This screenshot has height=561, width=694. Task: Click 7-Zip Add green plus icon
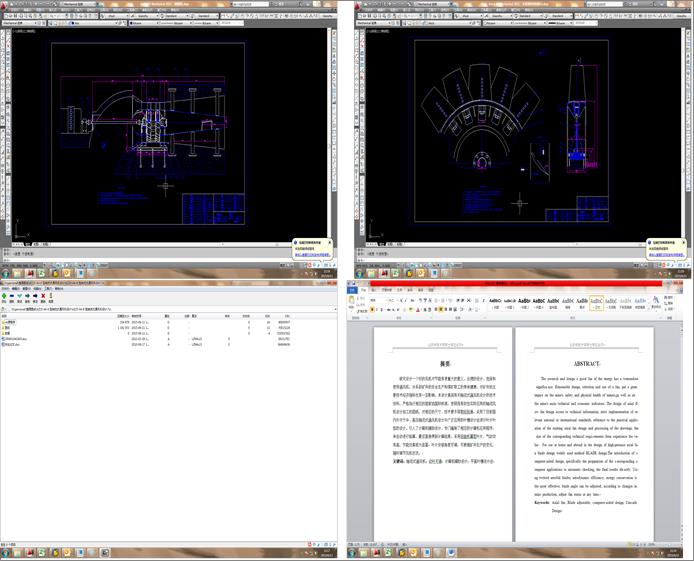point(4,296)
